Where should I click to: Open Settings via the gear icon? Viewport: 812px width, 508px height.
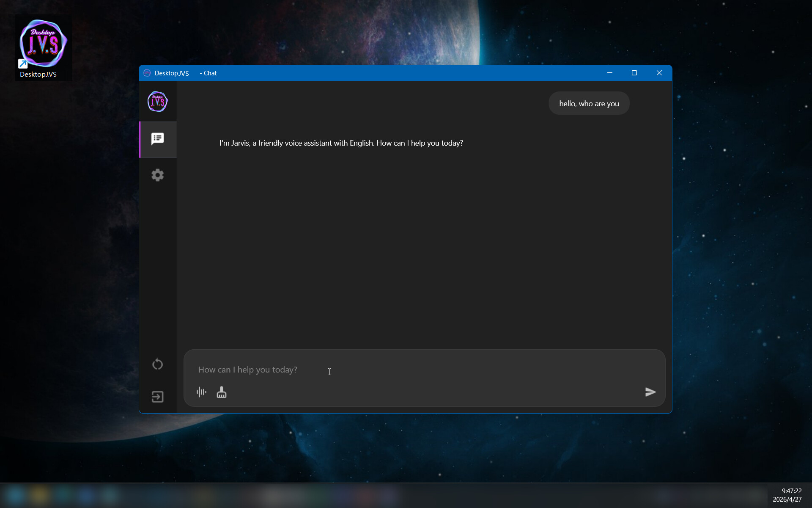158,175
